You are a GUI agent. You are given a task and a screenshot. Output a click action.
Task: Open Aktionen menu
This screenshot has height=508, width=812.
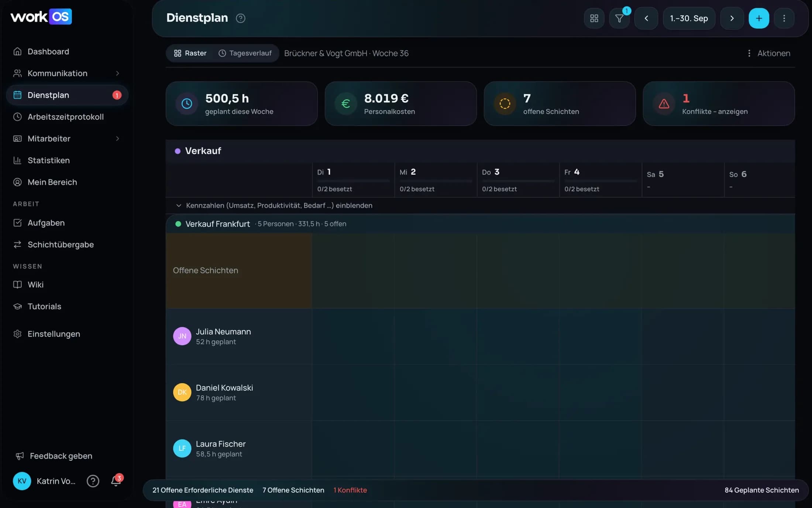pyautogui.click(x=768, y=53)
